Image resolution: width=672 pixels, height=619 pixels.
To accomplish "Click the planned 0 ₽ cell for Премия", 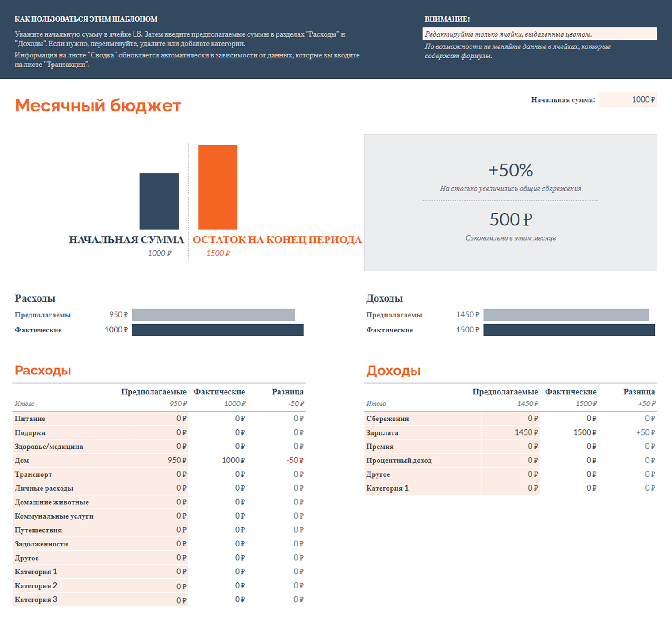I will [x=511, y=447].
